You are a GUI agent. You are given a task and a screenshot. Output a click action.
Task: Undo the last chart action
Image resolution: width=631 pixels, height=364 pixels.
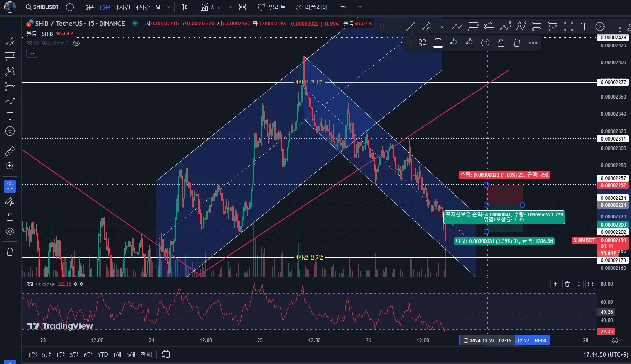click(x=343, y=7)
